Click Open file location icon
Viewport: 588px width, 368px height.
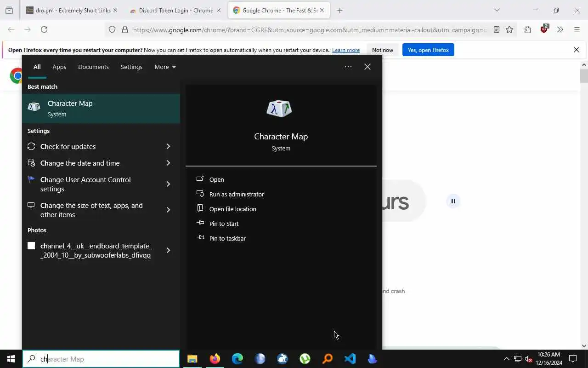[x=200, y=208]
